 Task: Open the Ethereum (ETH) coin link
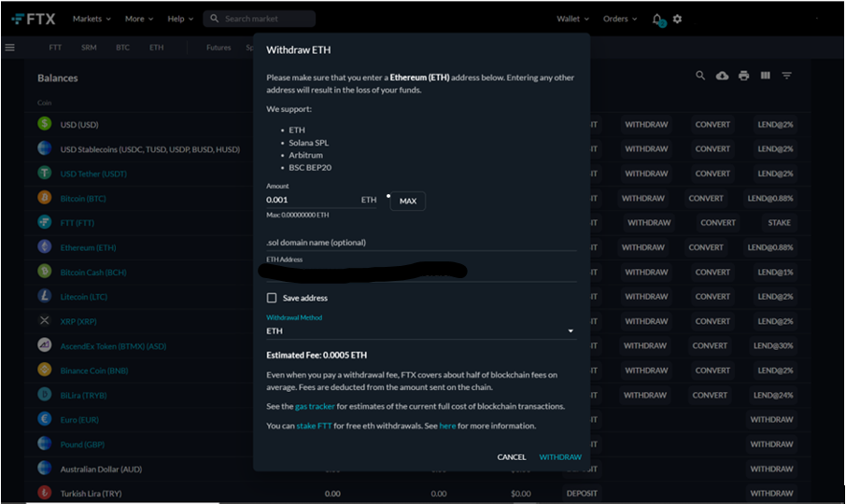pyautogui.click(x=88, y=248)
